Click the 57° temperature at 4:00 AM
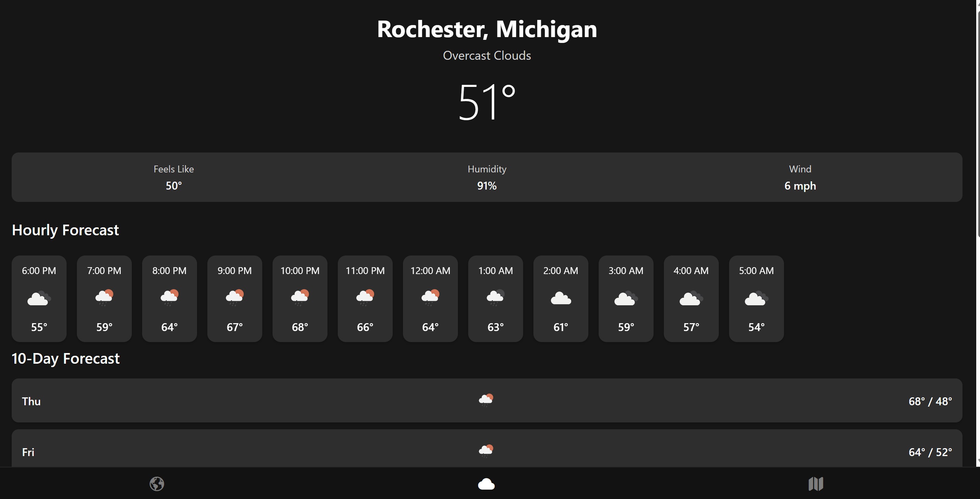This screenshot has height=499, width=980. (x=691, y=327)
